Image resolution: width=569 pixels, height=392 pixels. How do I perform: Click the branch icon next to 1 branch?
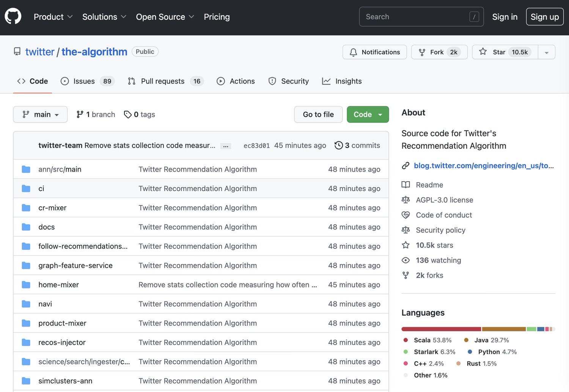coord(80,114)
